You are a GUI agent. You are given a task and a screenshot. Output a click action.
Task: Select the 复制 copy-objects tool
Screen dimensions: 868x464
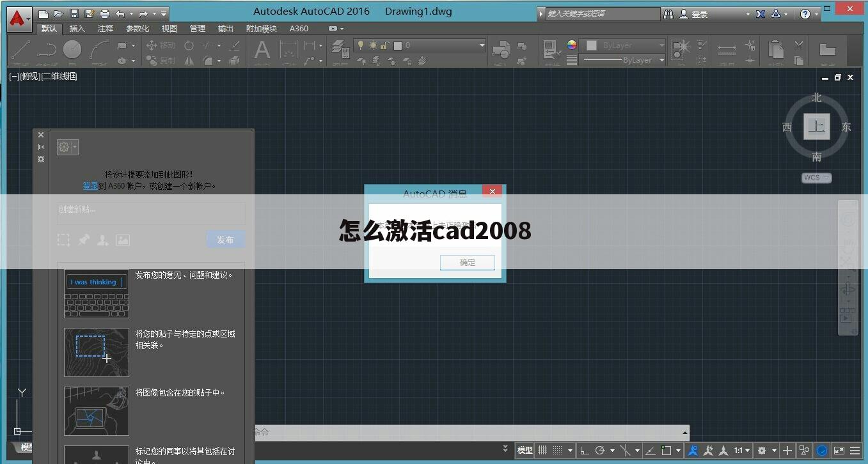pyautogui.click(x=161, y=60)
